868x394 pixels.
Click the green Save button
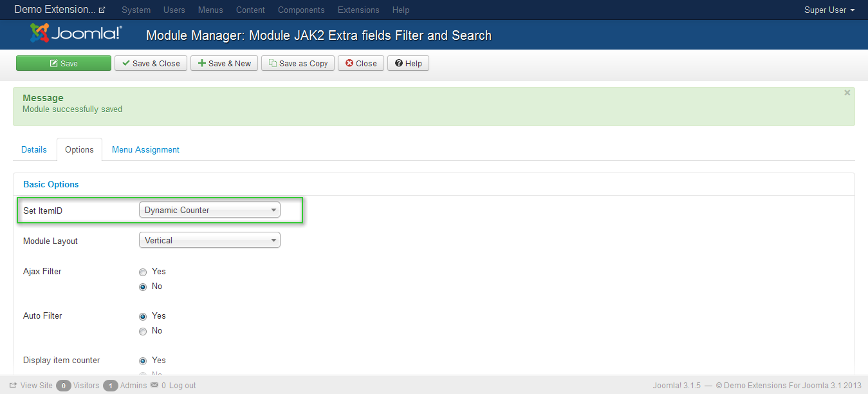click(64, 63)
